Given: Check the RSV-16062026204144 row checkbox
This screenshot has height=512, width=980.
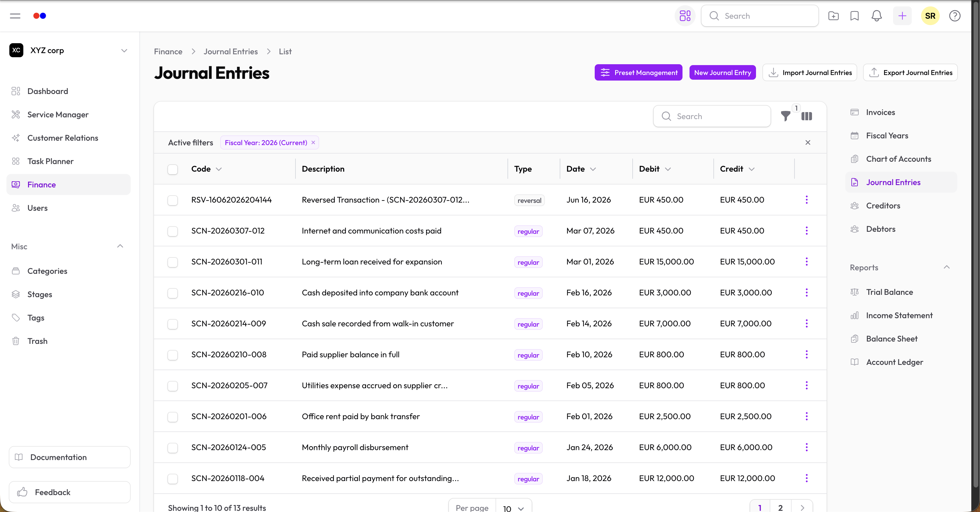Looking at the screenshot, I should tap(173, 200).
